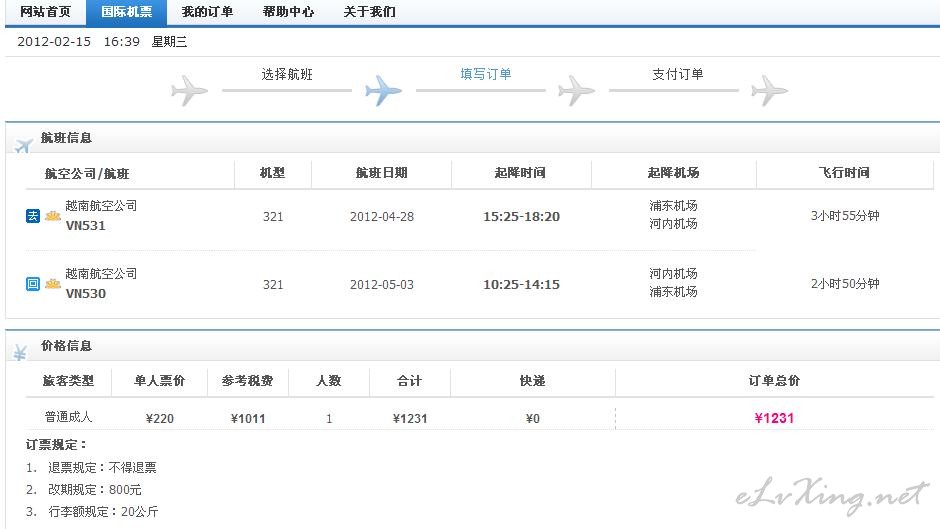Click refund rule 退票规定：不得退票

102,467
